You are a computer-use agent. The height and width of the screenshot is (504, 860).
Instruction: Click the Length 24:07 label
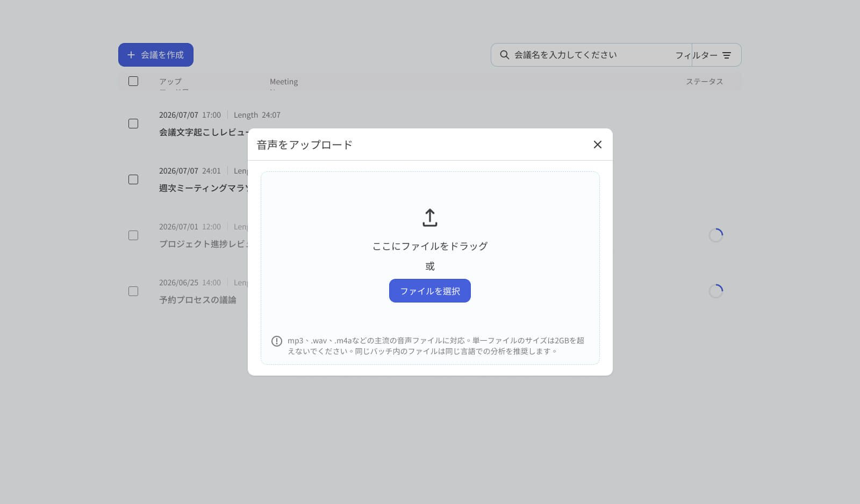click(257, 115)
